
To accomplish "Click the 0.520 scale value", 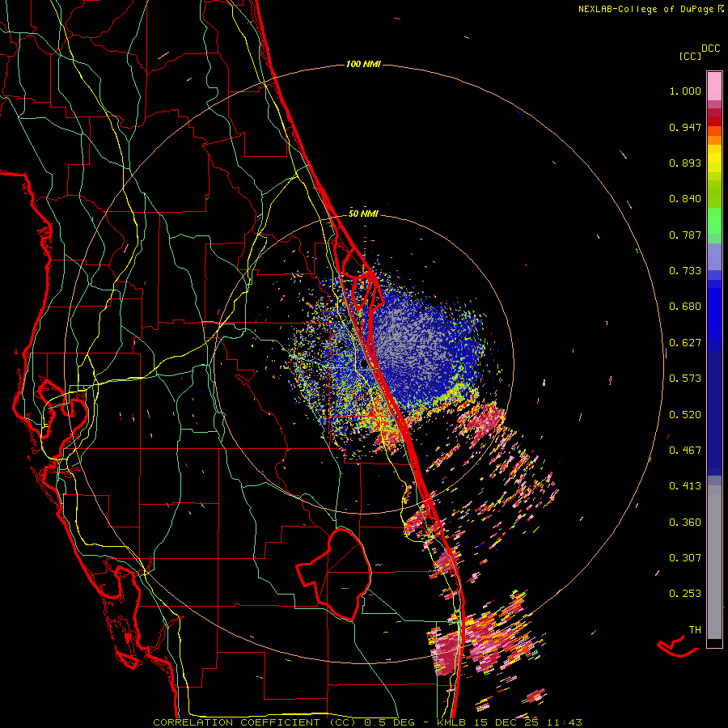I will [x=685, y=415].
